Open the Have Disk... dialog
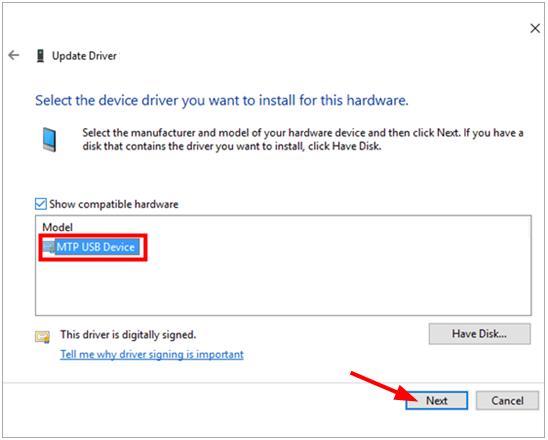The height and width of the screenshot is (440, 548). pos(480,334)
